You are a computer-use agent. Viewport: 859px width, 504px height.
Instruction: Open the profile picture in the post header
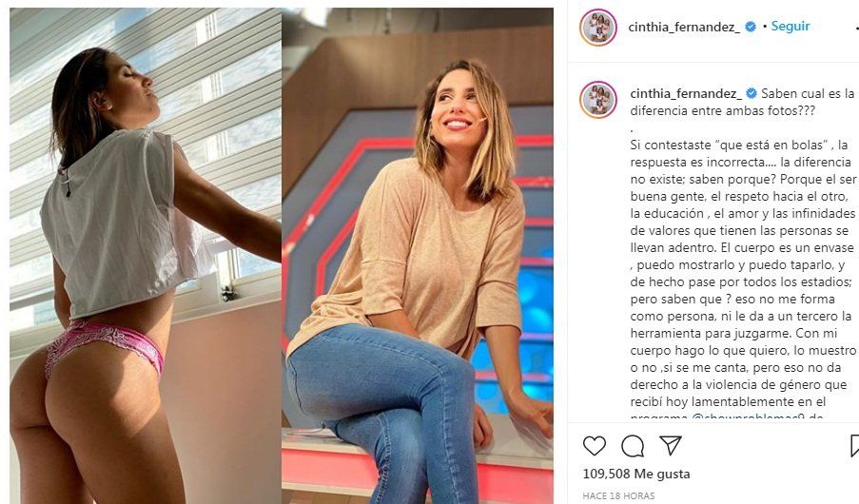(598, 27)
